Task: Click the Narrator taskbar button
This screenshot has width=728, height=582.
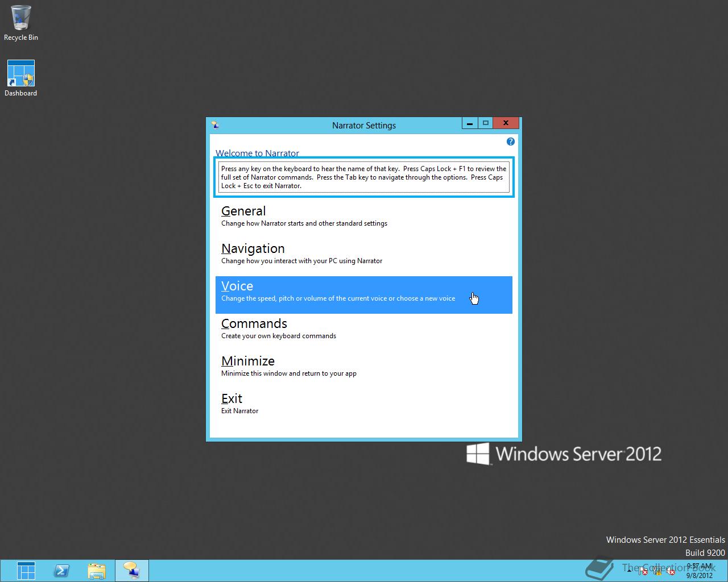Action: click(132, 571)
